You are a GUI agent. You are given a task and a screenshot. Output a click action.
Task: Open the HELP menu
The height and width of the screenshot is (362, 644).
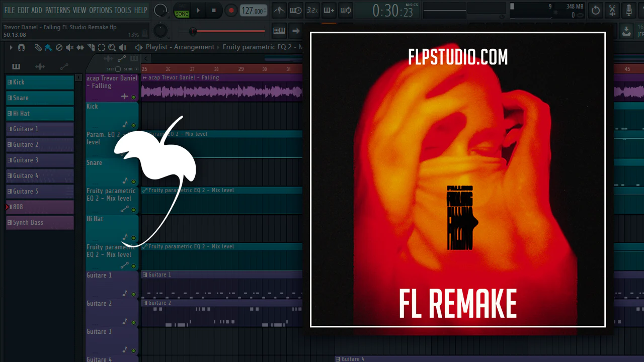[141, 10]
